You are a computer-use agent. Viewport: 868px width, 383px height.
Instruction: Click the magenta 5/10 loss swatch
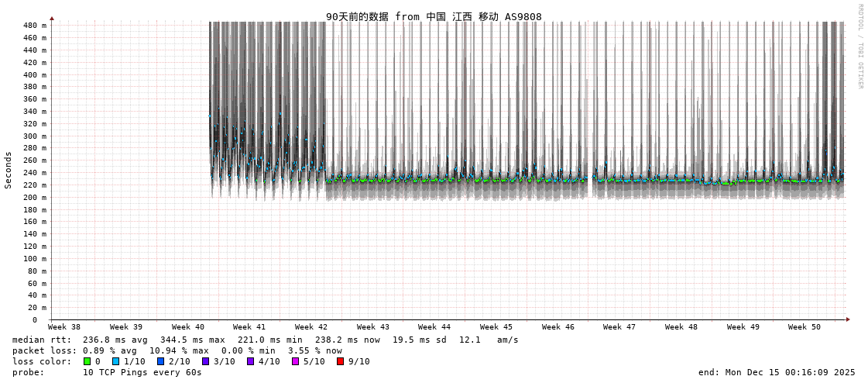tap(295, 361)
